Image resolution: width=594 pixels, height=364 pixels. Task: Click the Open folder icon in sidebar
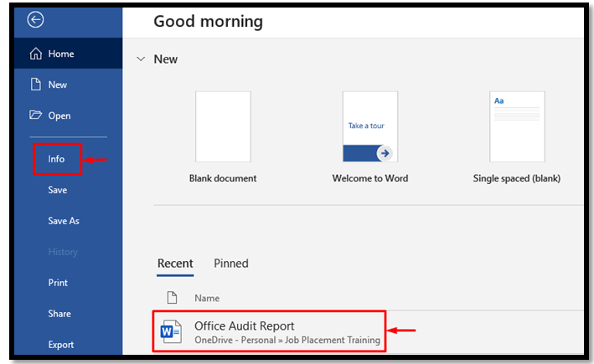(36, 115)
